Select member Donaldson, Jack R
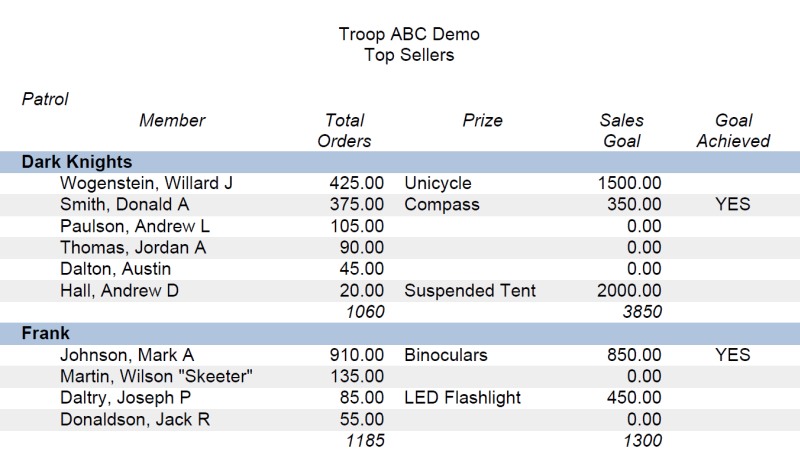The image size is (800, 452). tap(135, 419)
